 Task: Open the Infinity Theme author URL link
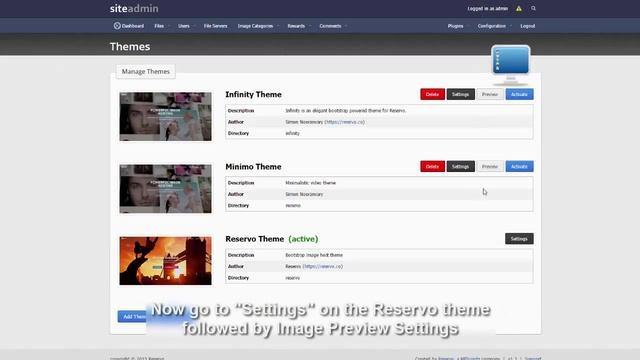tap(344, 122)
